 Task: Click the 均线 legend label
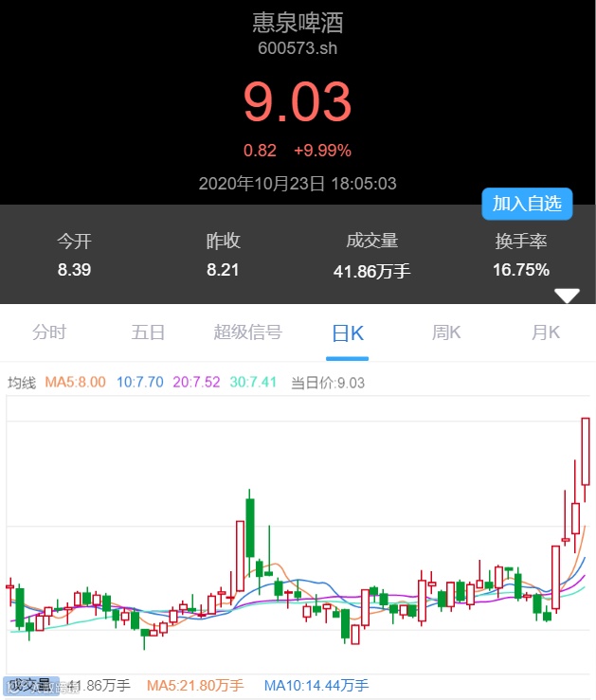pos(22,383)
